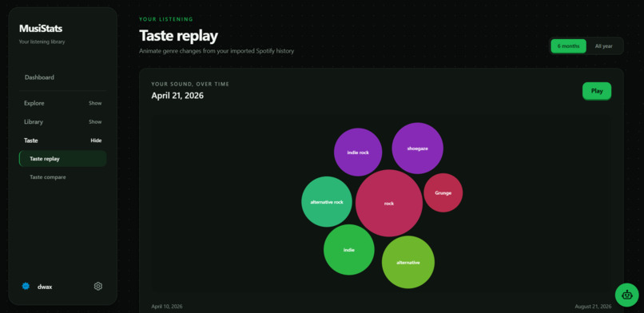
Task: Click the dwax username
Action: [x=45, y=287]
